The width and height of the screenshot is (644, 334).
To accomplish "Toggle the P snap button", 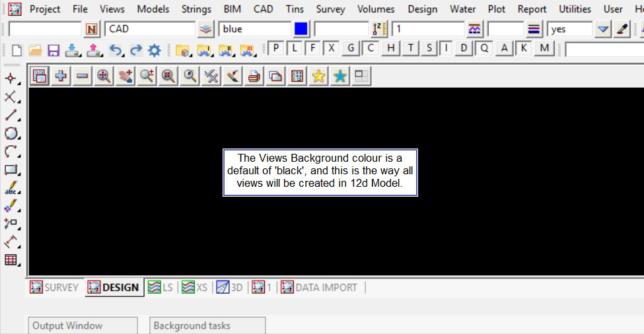I will tap(275, 48).
